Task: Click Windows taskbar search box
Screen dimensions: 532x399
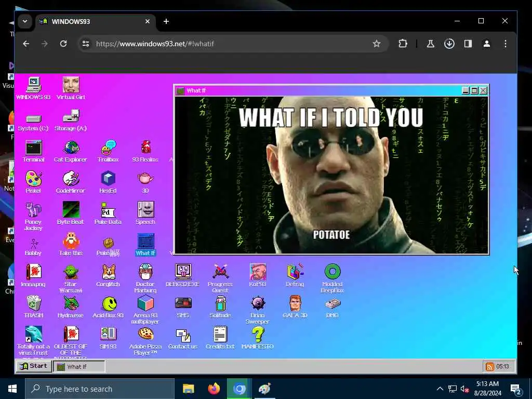Action: coord(100,389)
